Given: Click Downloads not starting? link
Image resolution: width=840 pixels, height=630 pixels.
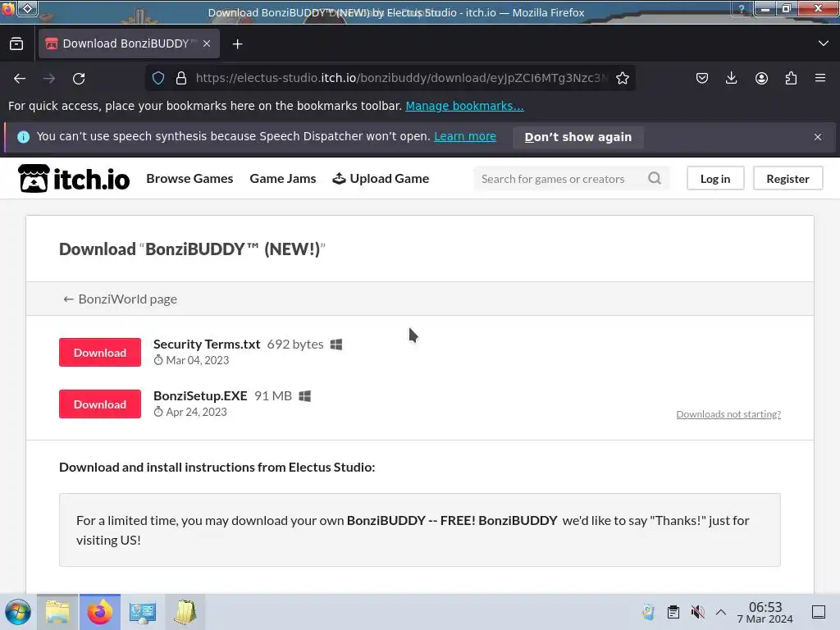Looking at the screenshot, I should (728, 414).
